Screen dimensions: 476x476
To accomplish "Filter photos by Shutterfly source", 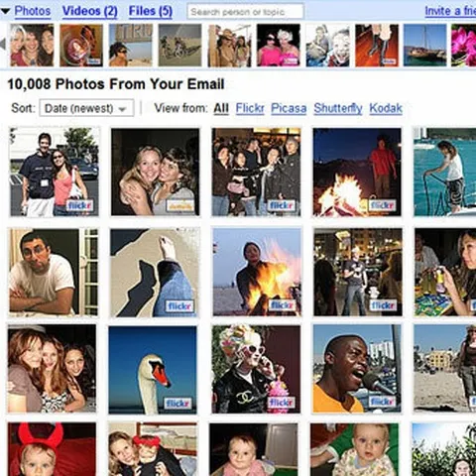I will (338, 108).
